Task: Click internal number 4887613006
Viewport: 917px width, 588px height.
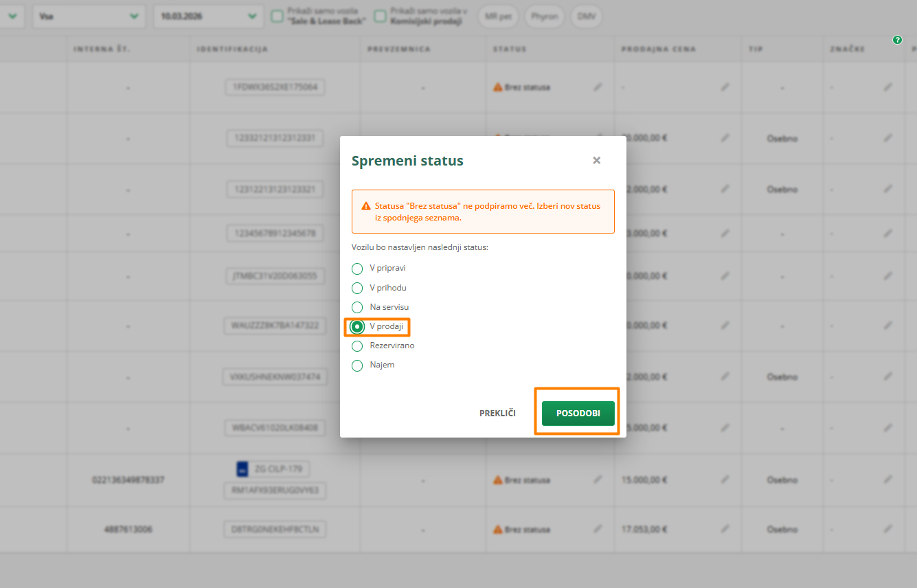Action: pos(128,530)
